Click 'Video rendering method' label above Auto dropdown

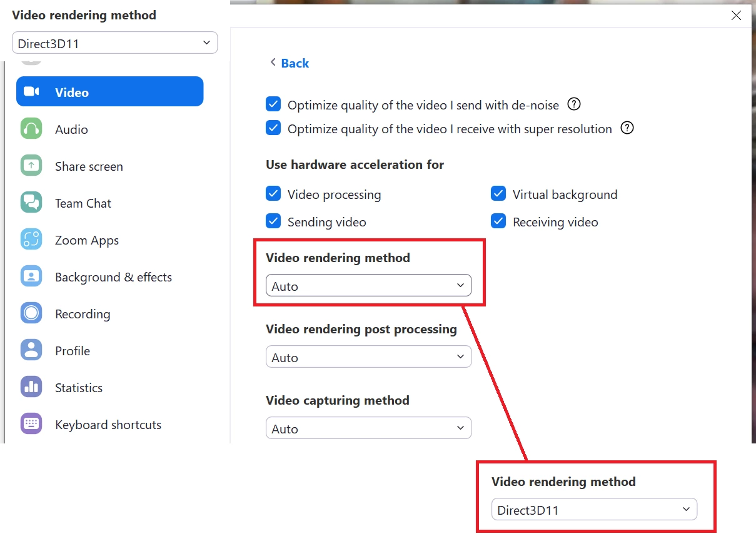338,258
